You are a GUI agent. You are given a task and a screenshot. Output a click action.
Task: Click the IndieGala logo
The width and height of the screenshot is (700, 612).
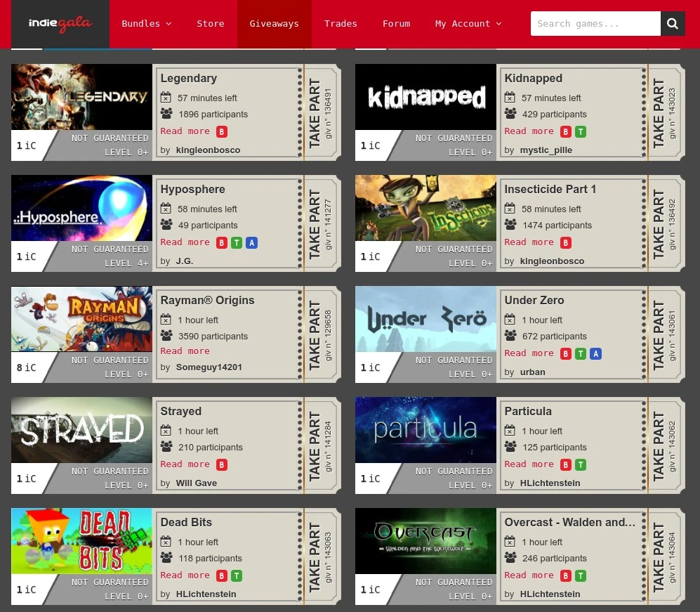pyautogui.click(x=60, y=24)
